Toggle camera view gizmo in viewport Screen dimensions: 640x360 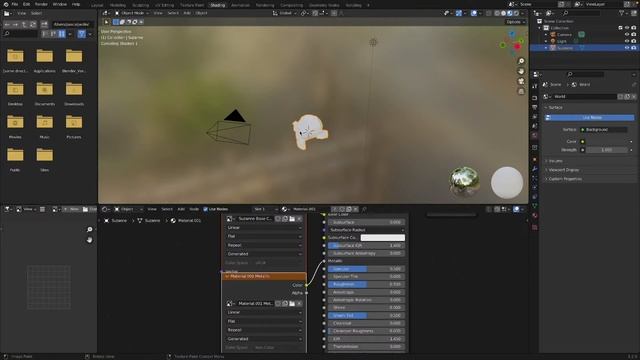(521, 81)
